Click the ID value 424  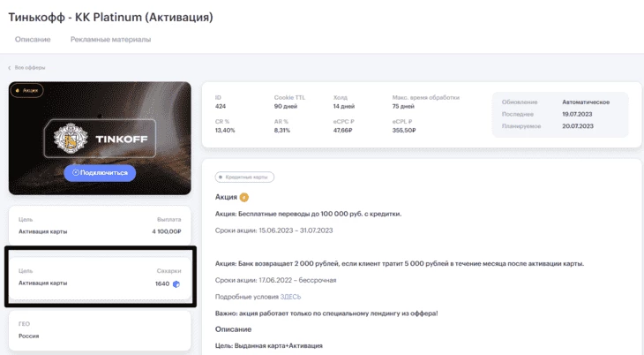[221, 106]
